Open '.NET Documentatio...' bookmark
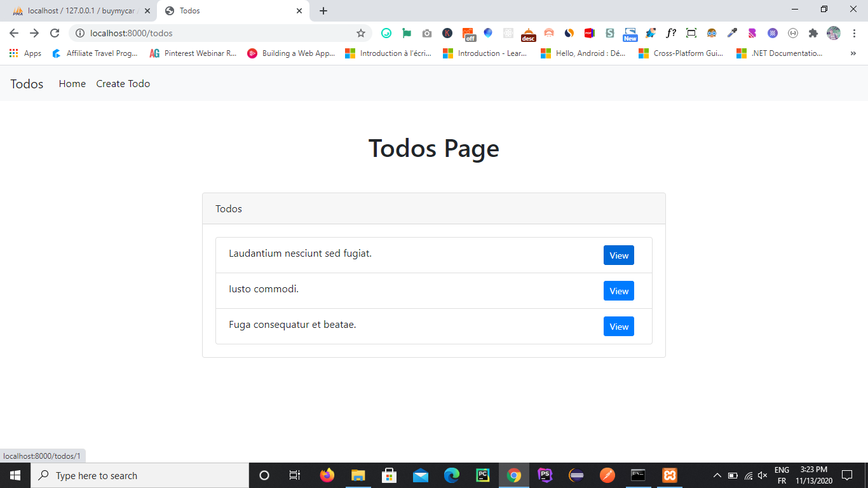The width and height of the screenshot is (868, 488). 780,53
